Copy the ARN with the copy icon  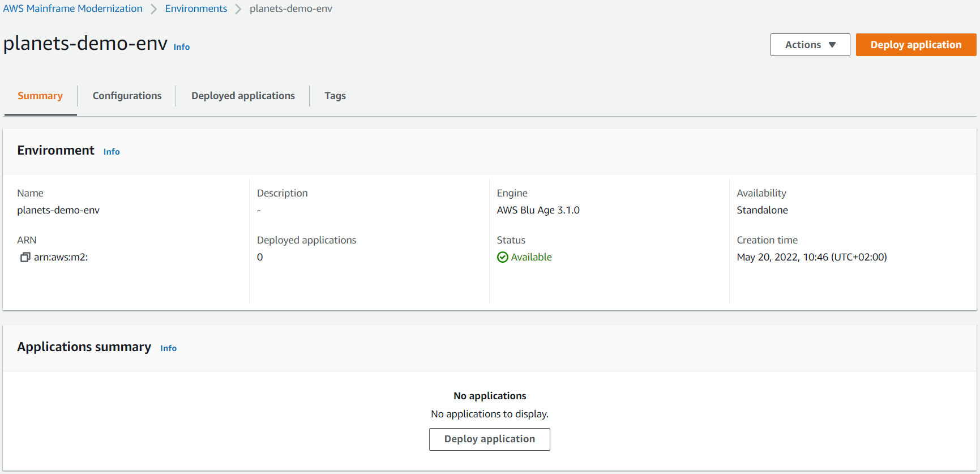25,257
